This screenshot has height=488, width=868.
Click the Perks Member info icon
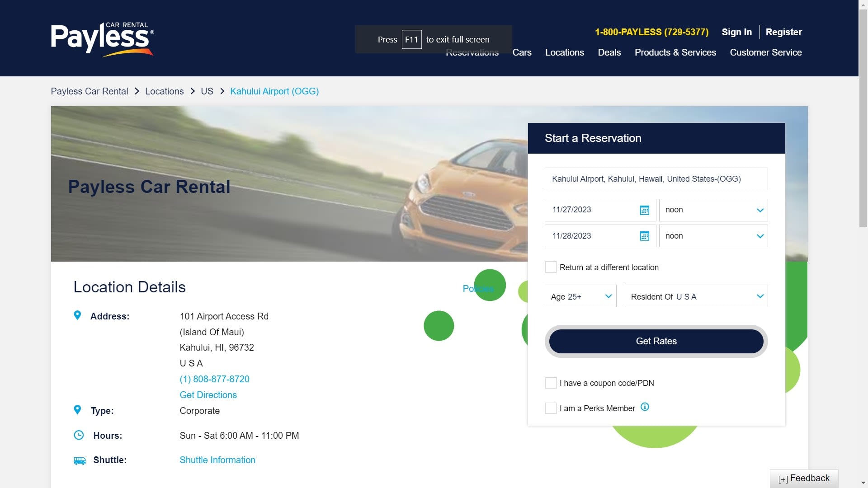coord(645,407)
